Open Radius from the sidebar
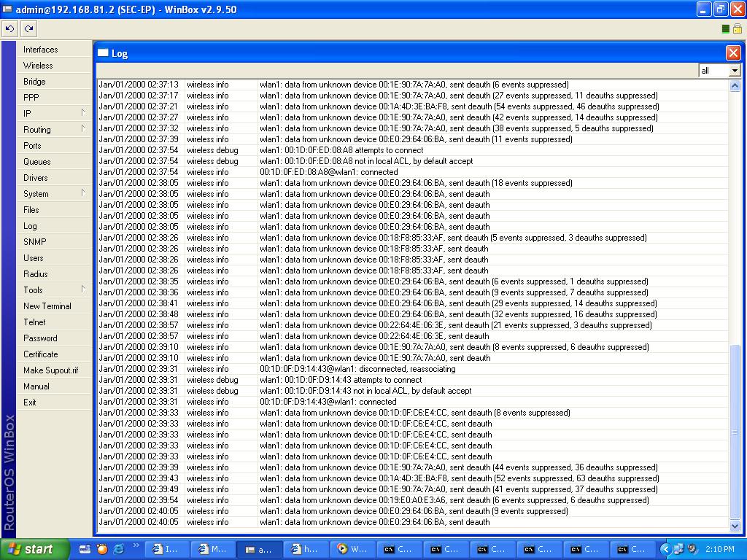The height and width of the screenshot is (560, 747). 54,274
